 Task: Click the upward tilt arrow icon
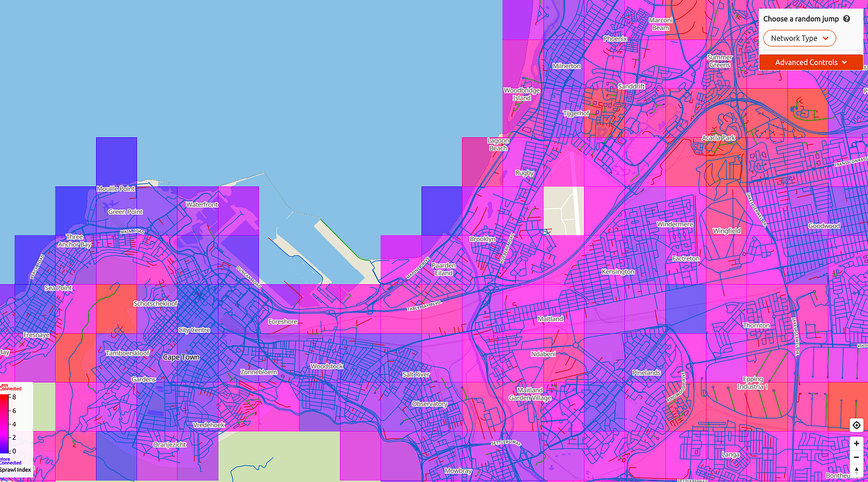(856, 469)
